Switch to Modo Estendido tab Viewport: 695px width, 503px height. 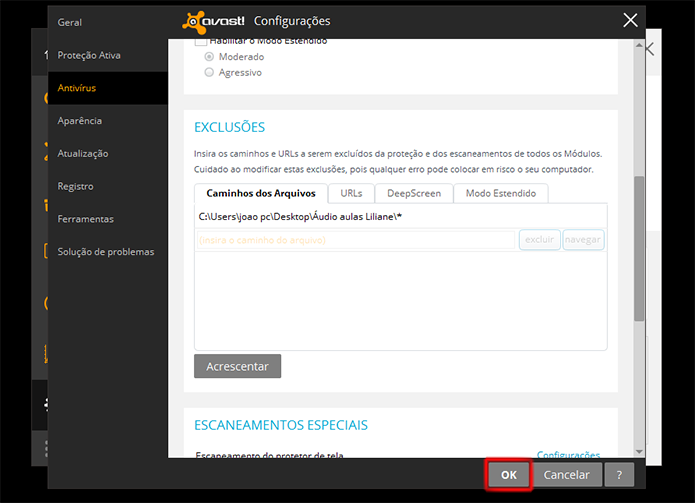(501, 193)
